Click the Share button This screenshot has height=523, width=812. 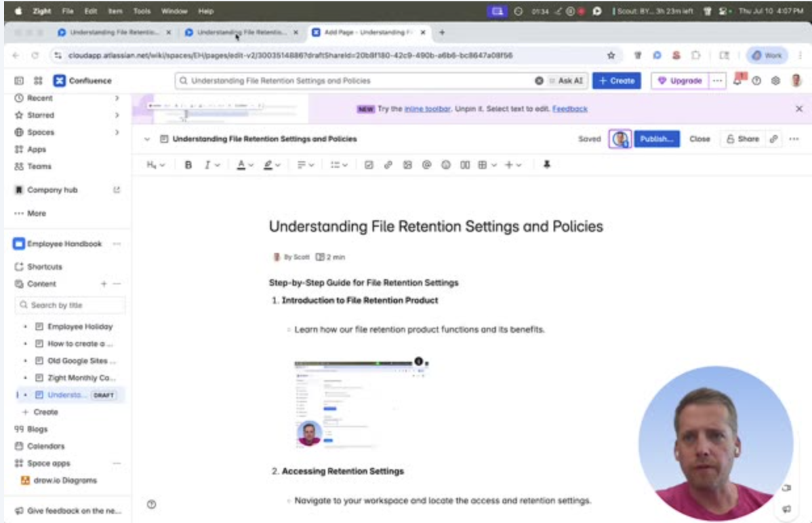pos(742,139)
